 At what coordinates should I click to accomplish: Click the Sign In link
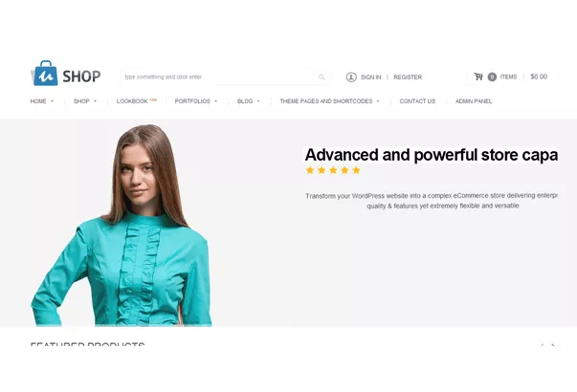pyautogui.click(x=370, y=77)
